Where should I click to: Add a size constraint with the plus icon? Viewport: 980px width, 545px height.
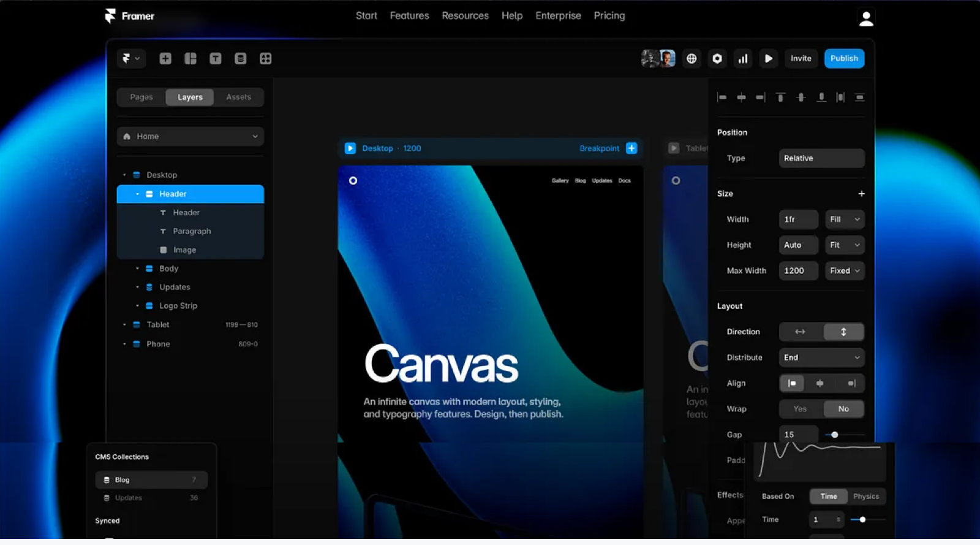[861, 194]
